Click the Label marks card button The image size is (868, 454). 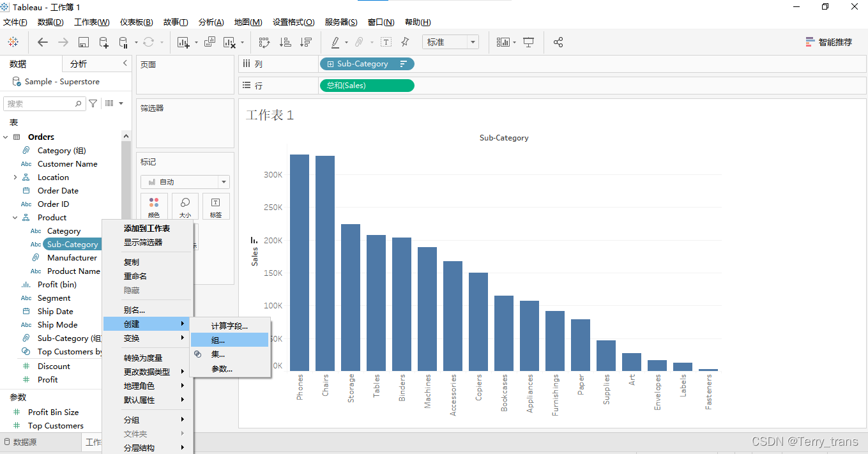[216, 206]
